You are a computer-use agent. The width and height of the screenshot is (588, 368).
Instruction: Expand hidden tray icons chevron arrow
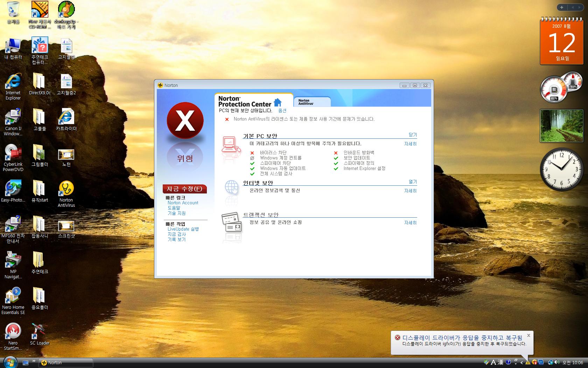pos(522,363)
